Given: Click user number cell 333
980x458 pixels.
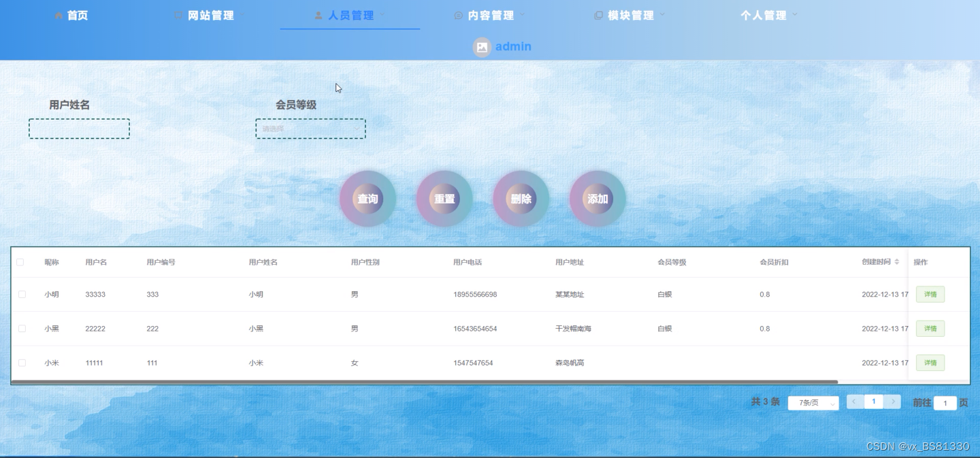Looking at the screenshot, I should coord(152,295).
